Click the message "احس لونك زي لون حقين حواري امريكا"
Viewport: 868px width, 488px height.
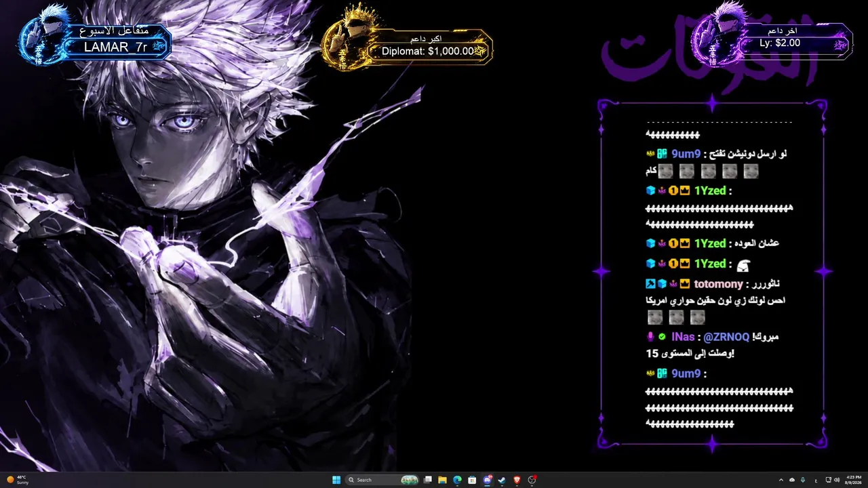click(x=716, y=300)
